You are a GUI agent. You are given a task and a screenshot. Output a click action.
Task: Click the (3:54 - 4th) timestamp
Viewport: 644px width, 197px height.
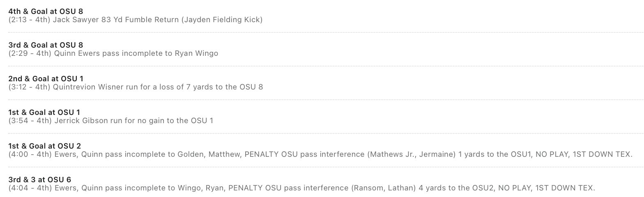[x=30, y=121]
